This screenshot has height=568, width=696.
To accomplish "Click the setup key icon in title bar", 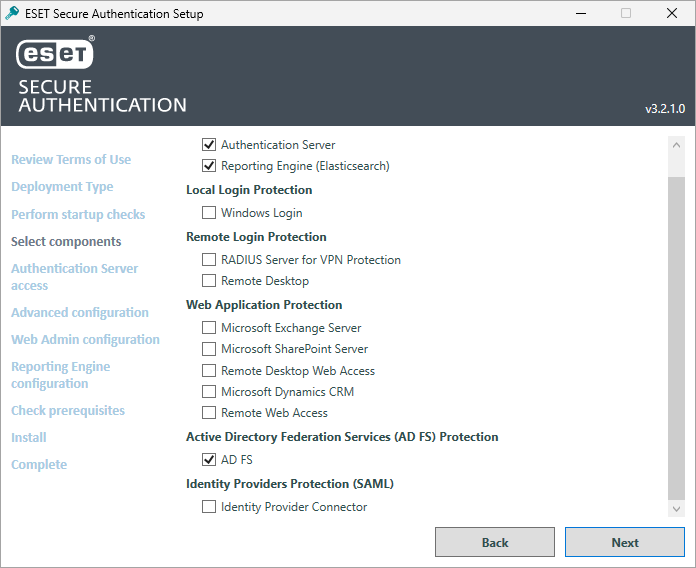I will (12, 13).
